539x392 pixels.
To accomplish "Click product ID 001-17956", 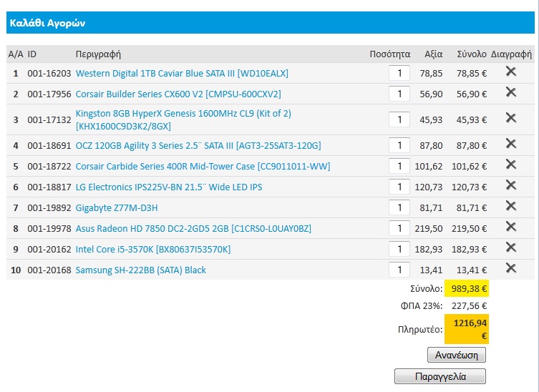I will tap(49, 94).
